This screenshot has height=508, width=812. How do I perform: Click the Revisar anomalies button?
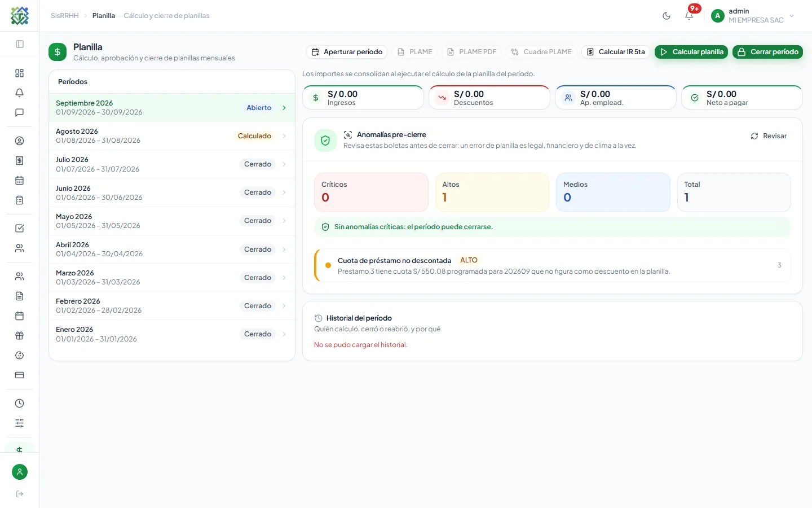pyautogui.click(x=769, y=136)
